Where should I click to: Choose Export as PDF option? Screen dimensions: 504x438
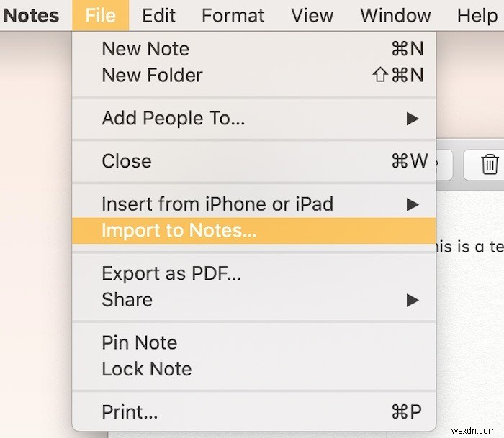point(254,273)
